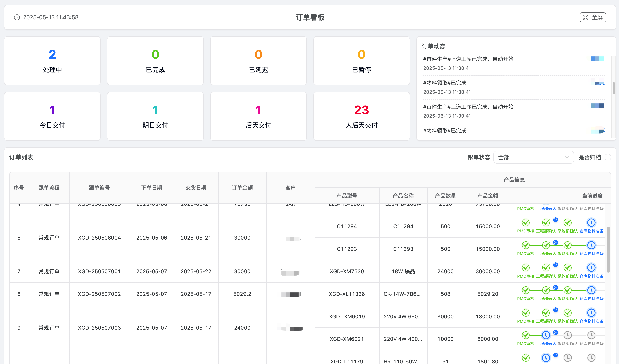Image resolution: width=619 pixels, height=364 pixels.
Task: Click the fullscreen expand icon
Action: click(x=586, y=17)
